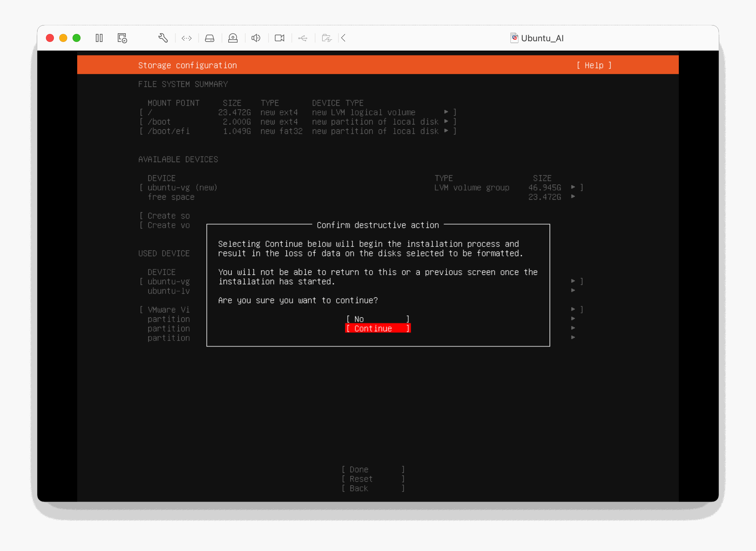Click the Ubuntu_AI window title
Viewport: 756px width, 551px height.
click(x=542, y=38)
